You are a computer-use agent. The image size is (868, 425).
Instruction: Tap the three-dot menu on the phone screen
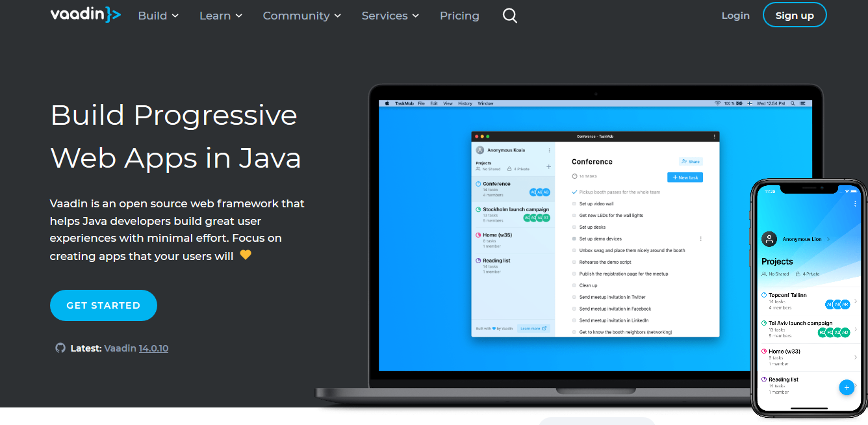click(855, 203)
